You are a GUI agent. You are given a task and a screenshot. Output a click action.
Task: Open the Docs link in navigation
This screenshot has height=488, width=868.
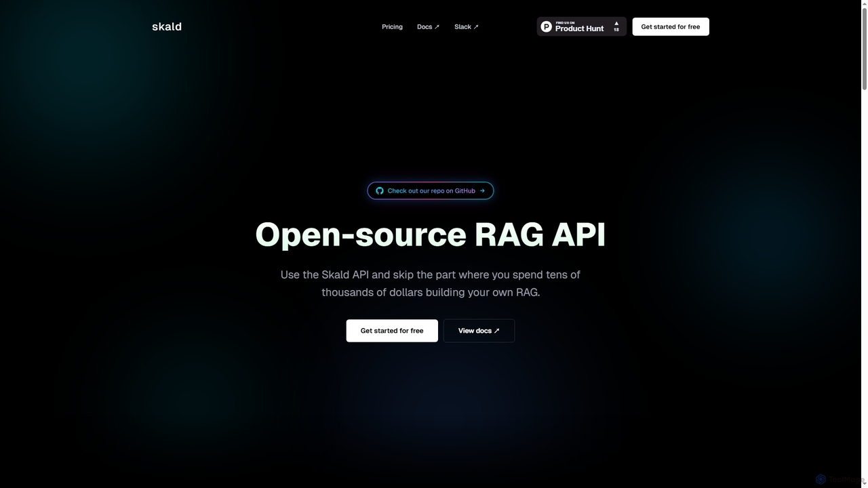[x=428, y=27]
